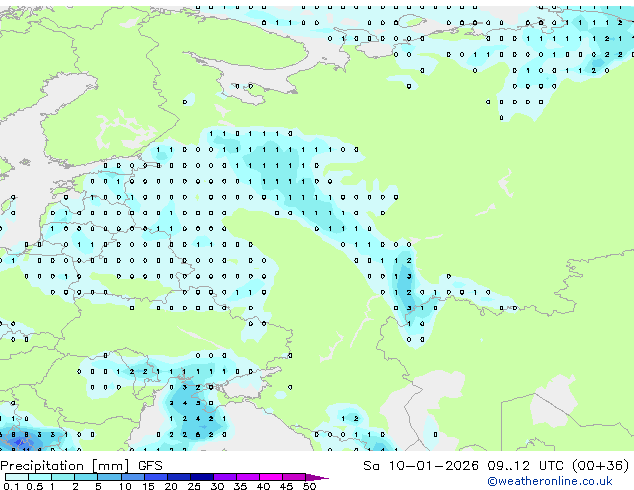This screenshot has height=490, width=634.
Task: Click the '15' legend scale label
Action: (148, 486)
